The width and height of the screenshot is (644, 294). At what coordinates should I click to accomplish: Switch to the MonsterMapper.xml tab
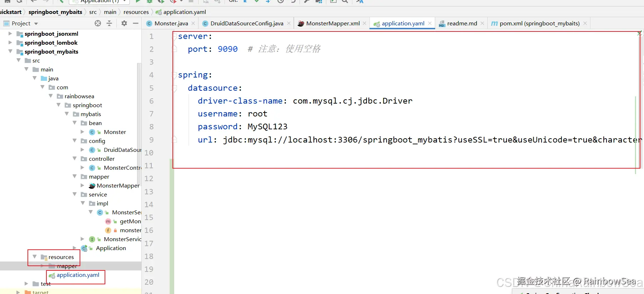333,23
